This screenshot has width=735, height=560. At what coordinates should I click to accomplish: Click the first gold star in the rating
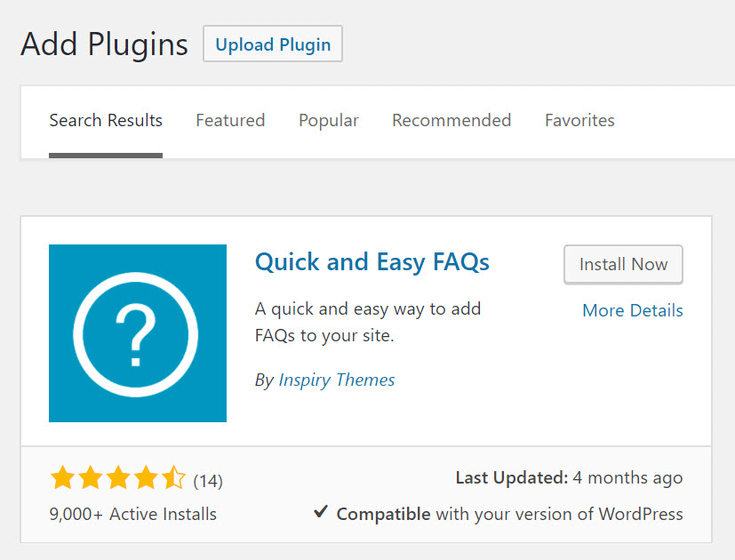(x=61, y=477)
